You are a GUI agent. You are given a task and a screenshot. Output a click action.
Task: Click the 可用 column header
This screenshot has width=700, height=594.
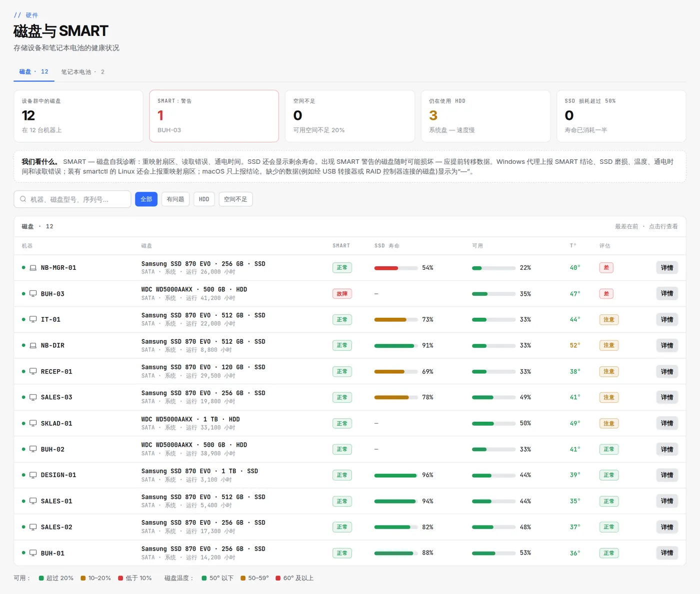click(477, 246)
